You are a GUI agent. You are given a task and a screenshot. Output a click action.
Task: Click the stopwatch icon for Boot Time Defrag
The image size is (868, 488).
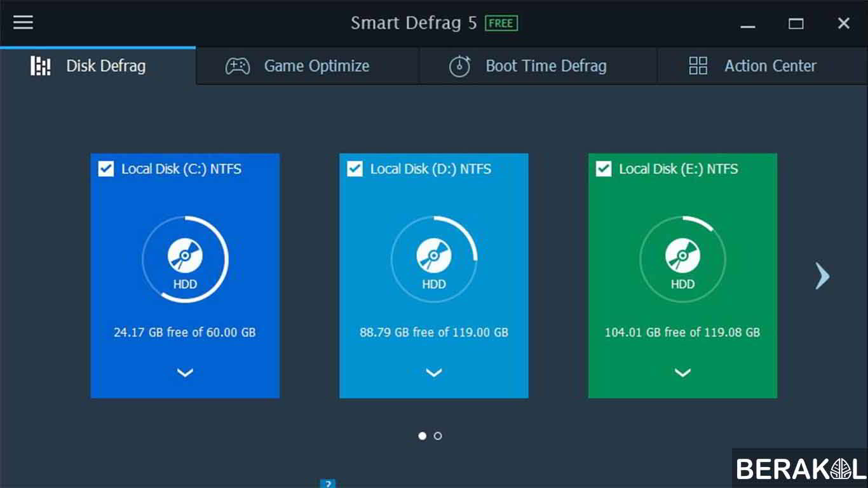point(459,66)
